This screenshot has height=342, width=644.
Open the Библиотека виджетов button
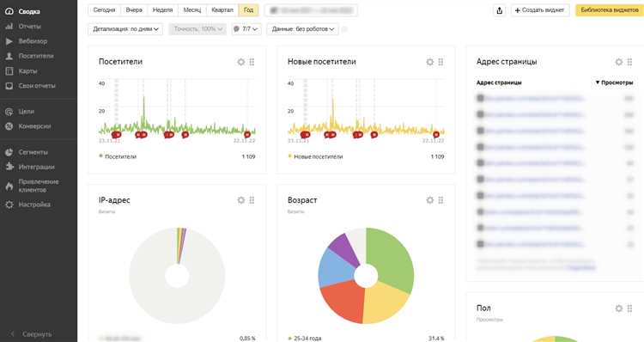click(610, 10)
